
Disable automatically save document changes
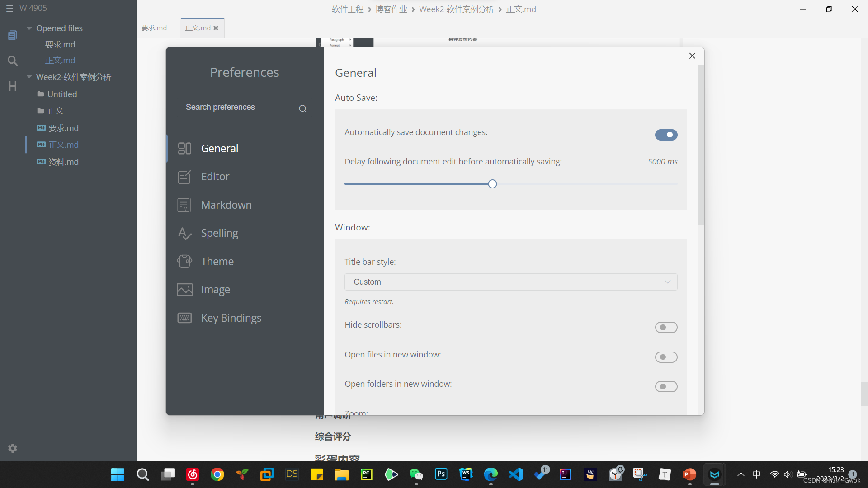click(x=666, y=135)
